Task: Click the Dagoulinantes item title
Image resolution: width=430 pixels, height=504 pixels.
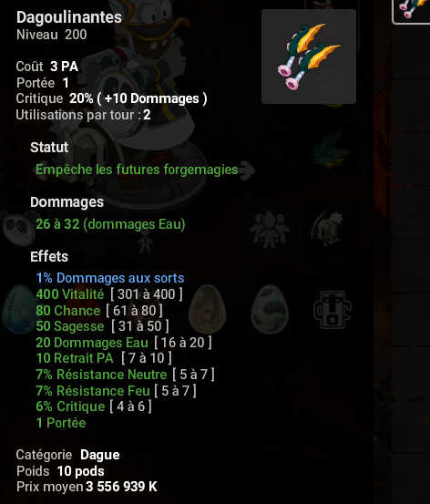Action: (x=69, y=17)
